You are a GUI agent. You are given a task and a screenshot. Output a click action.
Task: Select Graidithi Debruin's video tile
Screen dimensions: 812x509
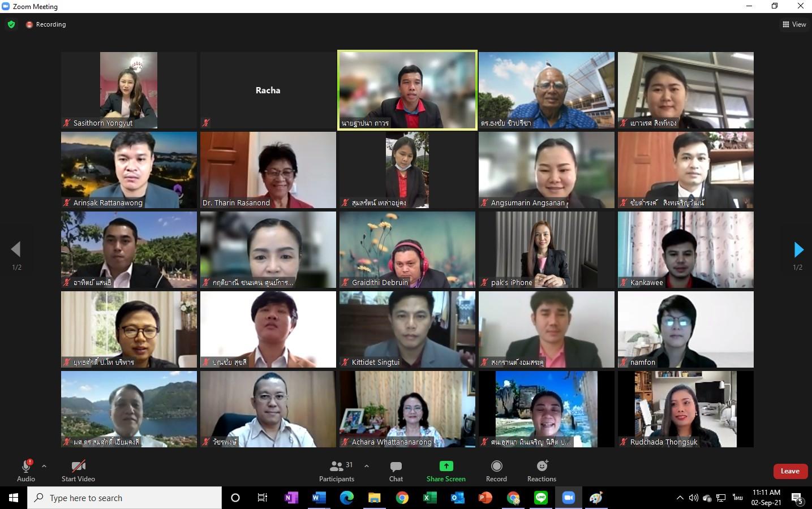(407, 249)
